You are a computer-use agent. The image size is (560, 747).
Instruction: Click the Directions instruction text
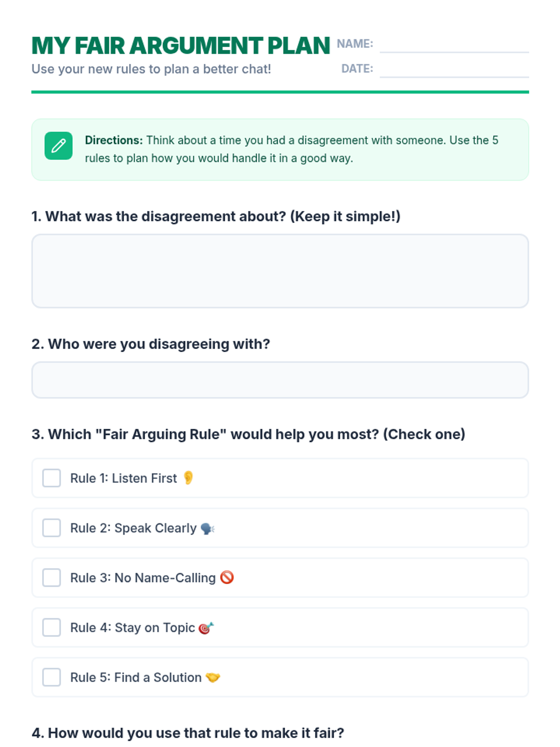coord(292,149)
